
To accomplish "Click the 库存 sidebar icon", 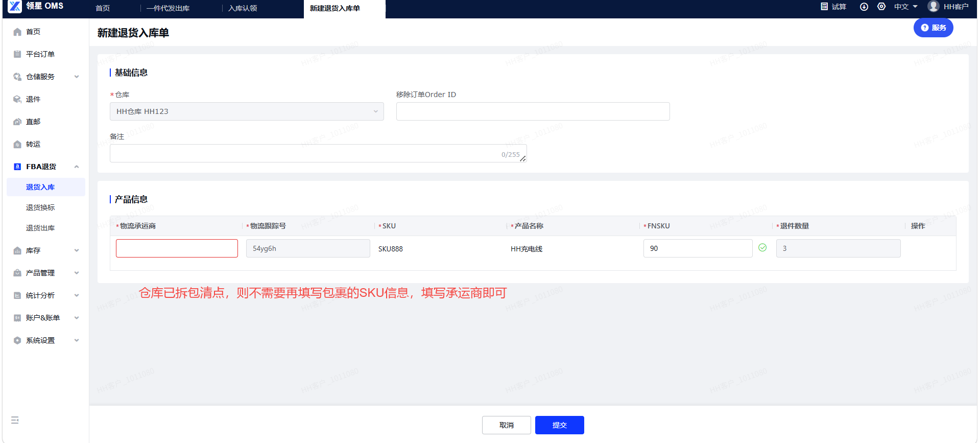I will [17, 250].
